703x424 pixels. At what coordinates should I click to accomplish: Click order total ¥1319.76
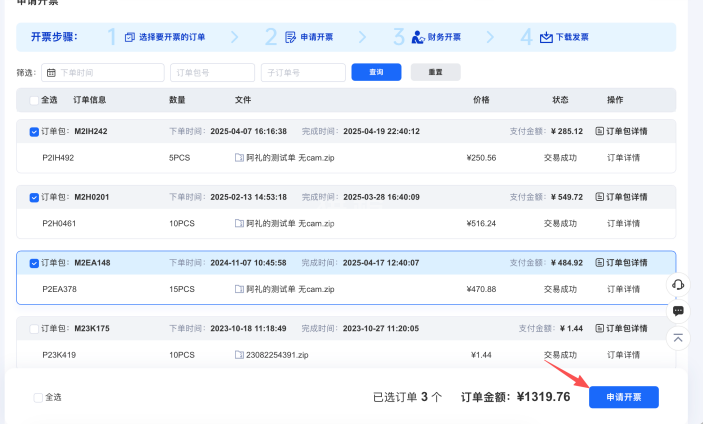coord(543,397)
